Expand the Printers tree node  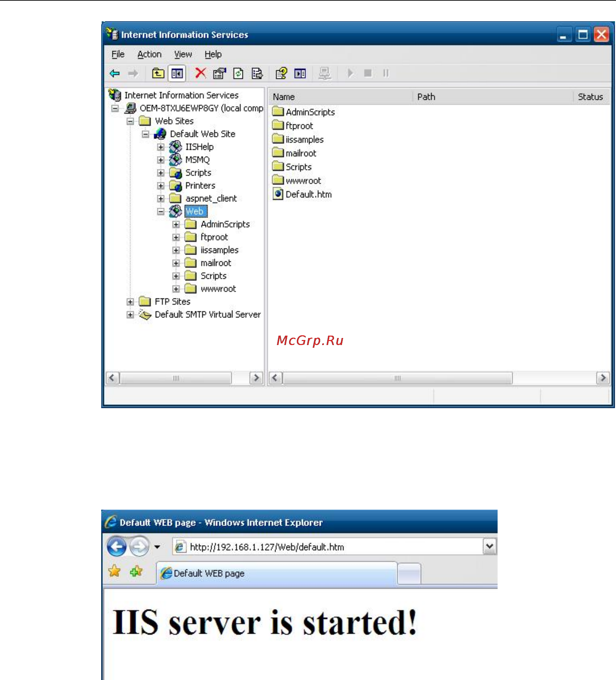coord(161,186)
